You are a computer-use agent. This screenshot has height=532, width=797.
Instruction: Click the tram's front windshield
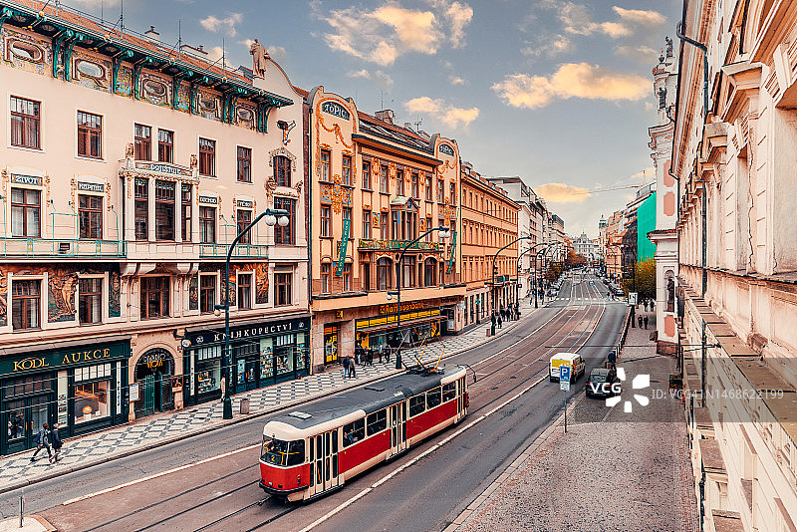282,452
